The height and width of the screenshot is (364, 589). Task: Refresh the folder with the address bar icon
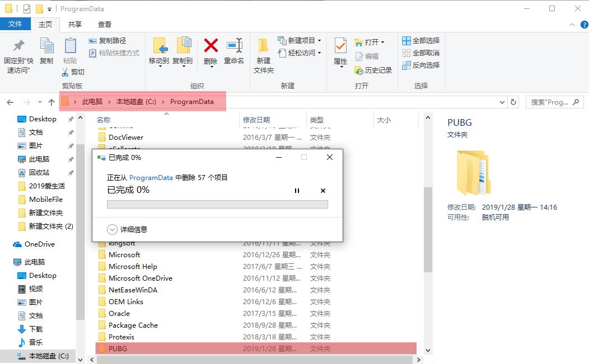click(514, 102)
